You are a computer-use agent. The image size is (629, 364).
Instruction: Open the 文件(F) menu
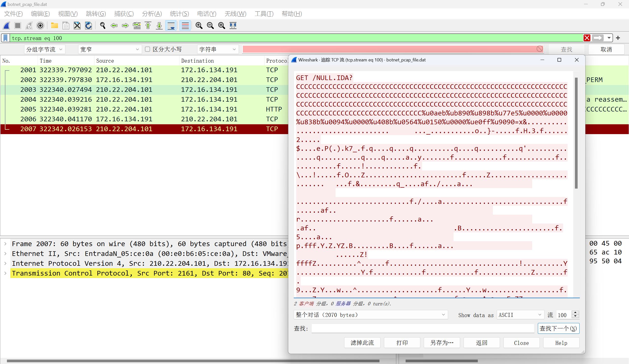coord(14,14)
